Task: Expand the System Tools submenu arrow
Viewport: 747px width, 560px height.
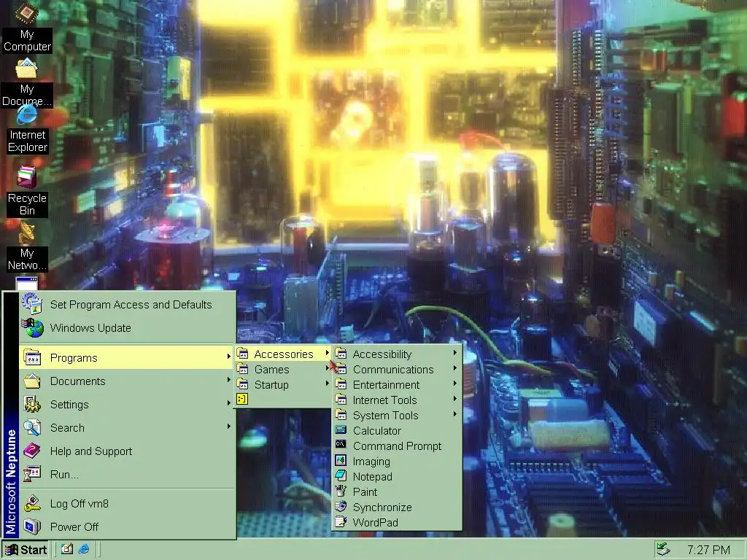Action: [x=455, y=414]
